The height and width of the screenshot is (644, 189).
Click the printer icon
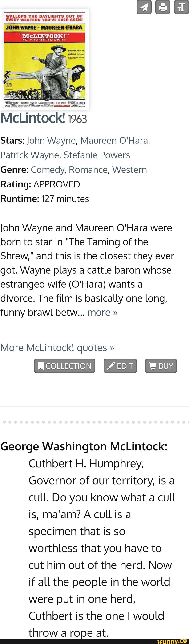tap(163, 7)
